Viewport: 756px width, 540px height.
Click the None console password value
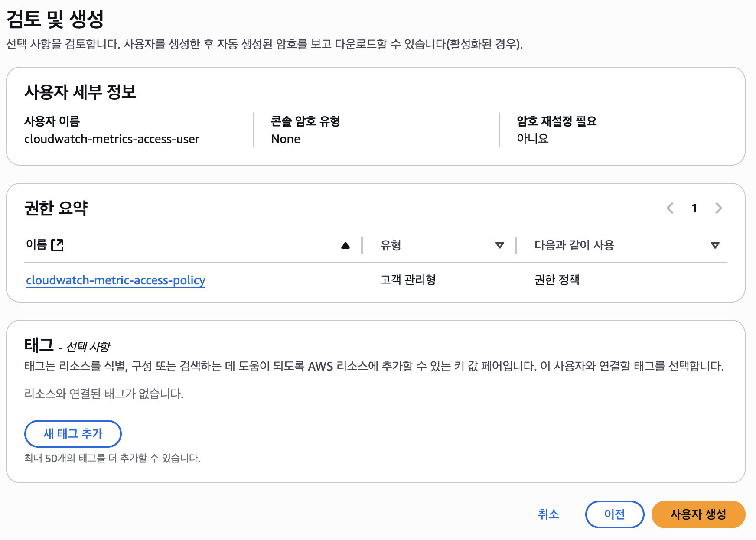point(285,139)
